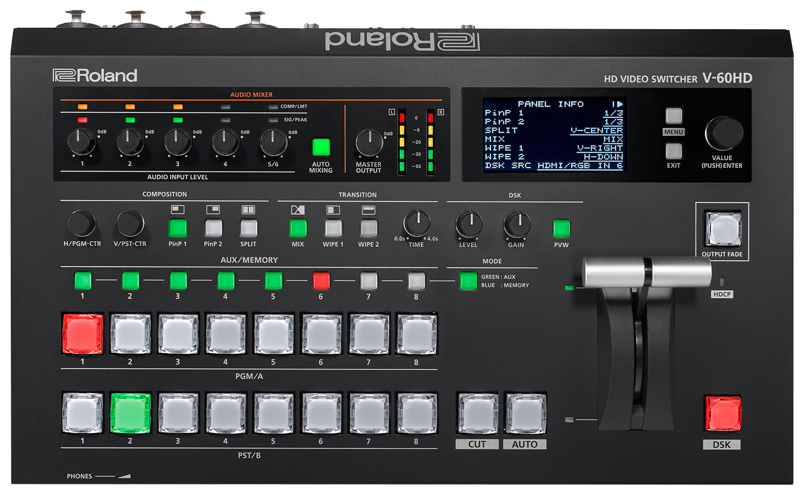Push the VALUE (PUSH) ENTER knob
Image resolution: width=812 pixels, height=504 pixels.
(724, 133)
